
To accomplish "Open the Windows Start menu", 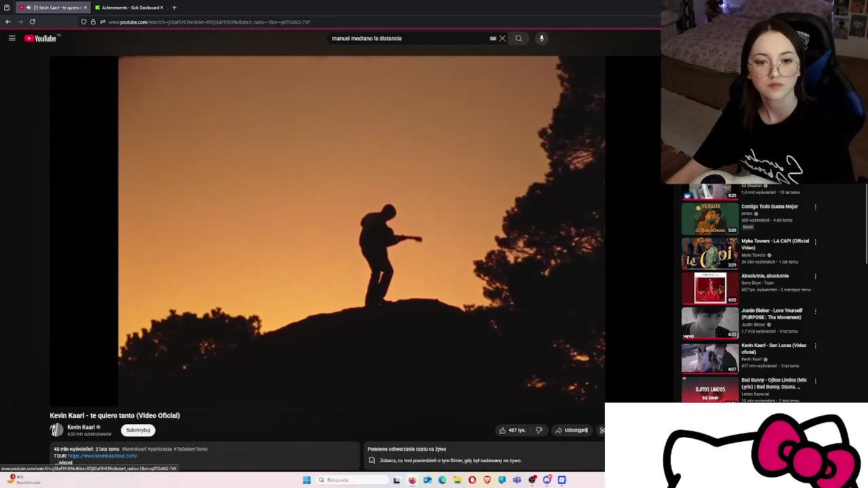I will [x=307, y=480].
